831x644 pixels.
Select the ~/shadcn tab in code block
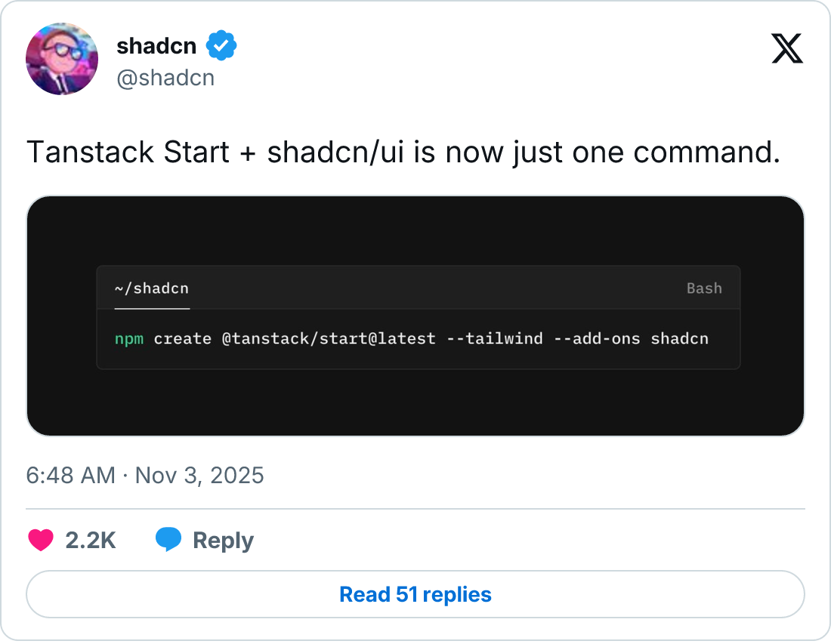tap(152, 288)
